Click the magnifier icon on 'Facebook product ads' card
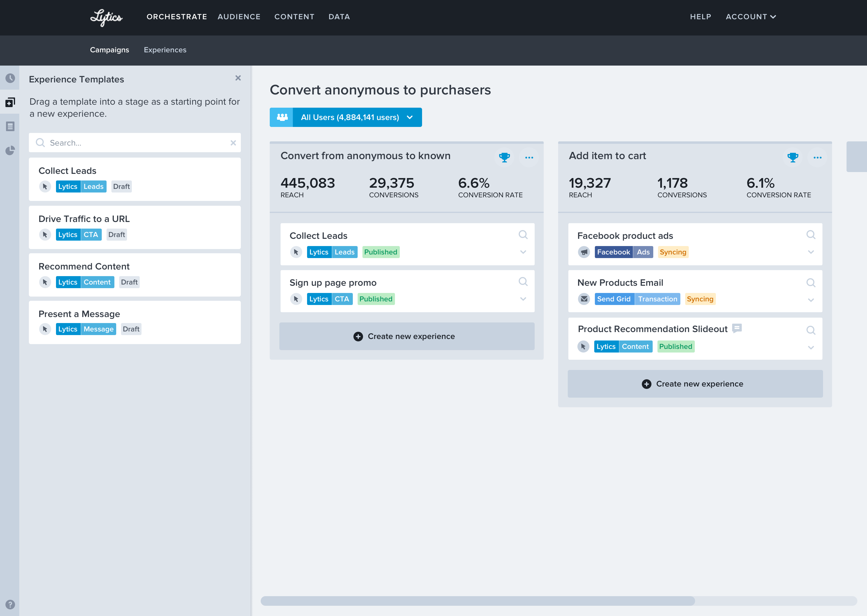This screenshot has height=616, width=867. pyautogui.click(x=810, y=235)
